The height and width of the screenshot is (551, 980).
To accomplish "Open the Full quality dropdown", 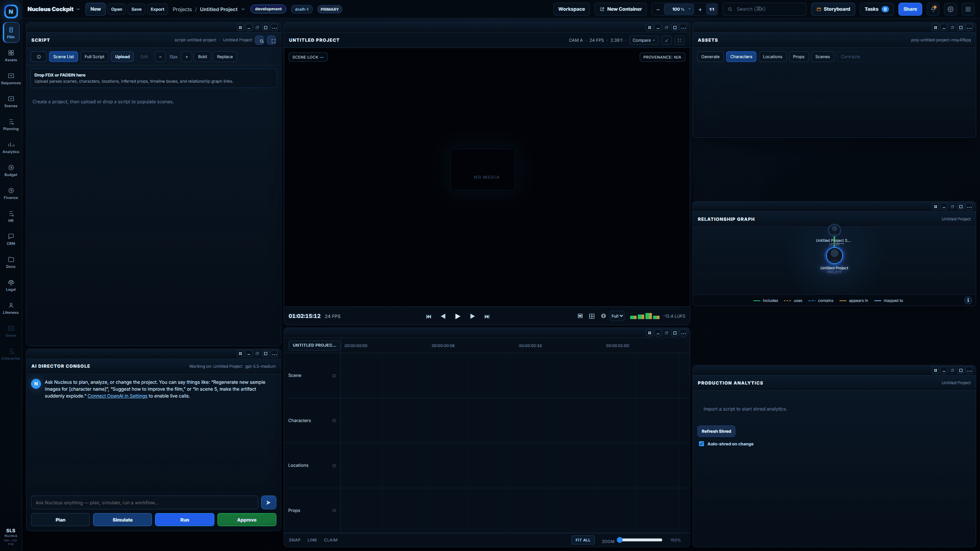I will coord(617,316).
